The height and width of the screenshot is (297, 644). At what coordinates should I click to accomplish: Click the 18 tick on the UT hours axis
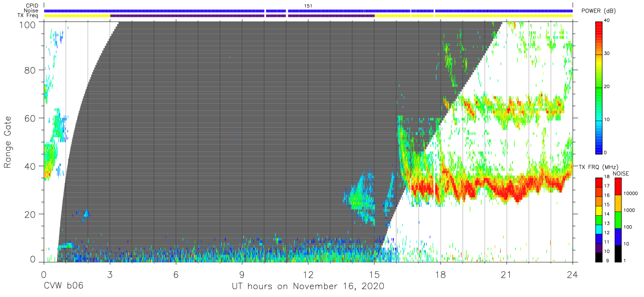440,274
